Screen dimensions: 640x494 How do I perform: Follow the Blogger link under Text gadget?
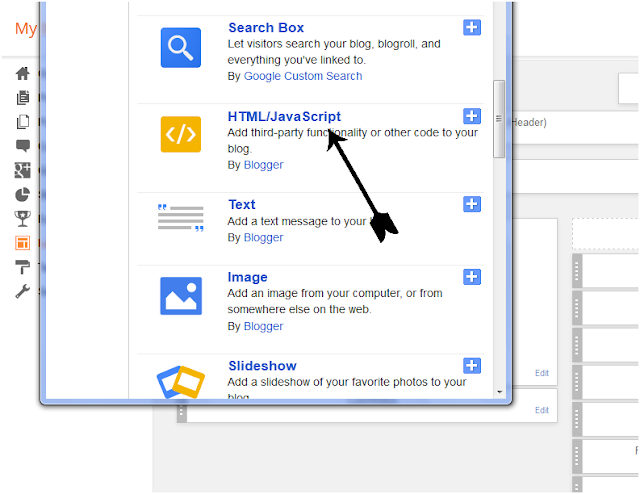click(x=263, y=238)
